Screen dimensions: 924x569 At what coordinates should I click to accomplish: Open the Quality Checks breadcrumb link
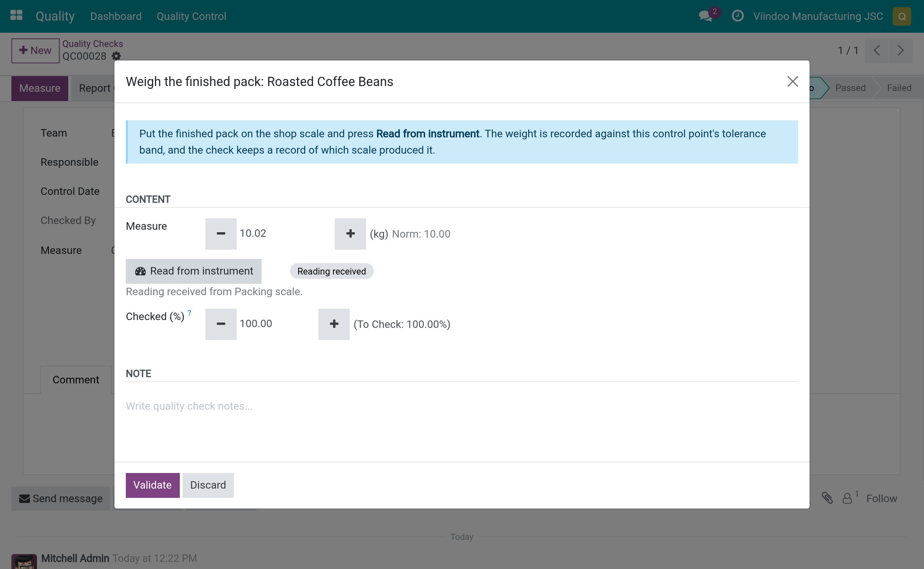tap(92, 44)
